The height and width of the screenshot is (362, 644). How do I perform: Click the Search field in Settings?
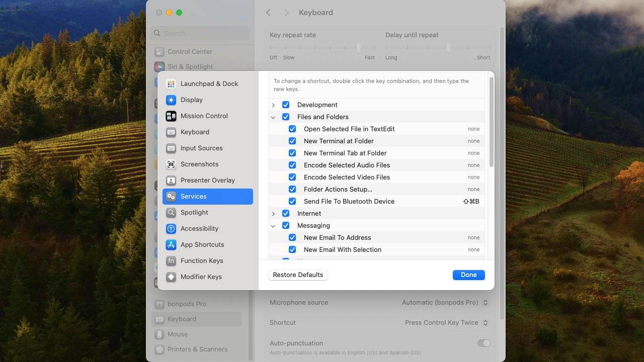pyautogui.click(x=200, y=33)
